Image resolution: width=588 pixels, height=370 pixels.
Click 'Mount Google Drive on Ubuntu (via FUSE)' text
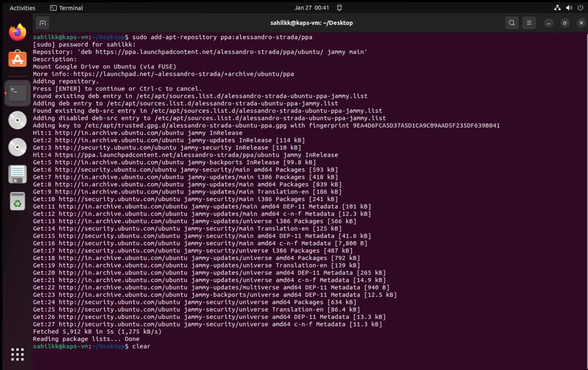pos(105,67)
